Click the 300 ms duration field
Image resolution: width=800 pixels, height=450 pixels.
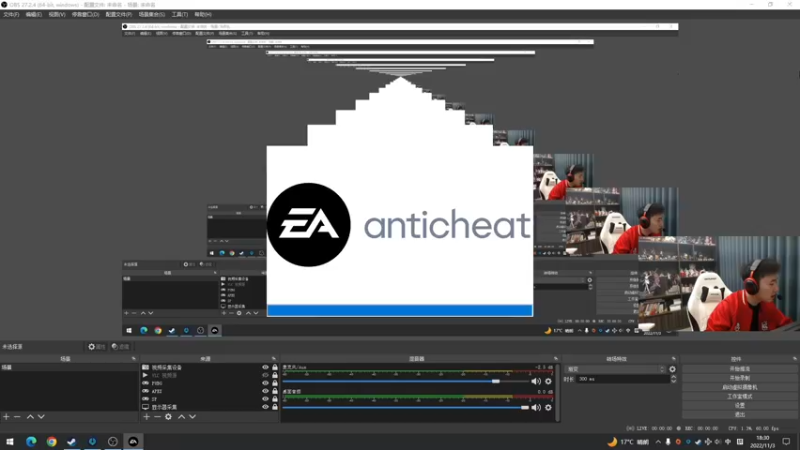622,379
